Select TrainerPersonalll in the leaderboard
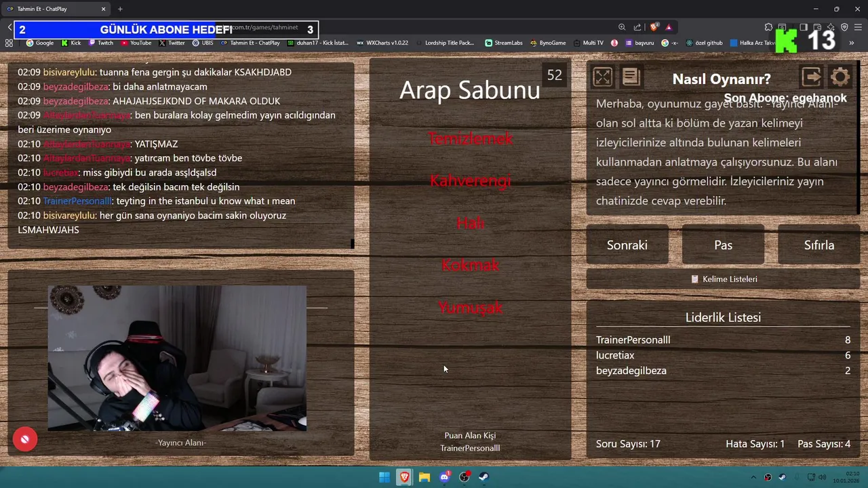Viewport: 868px width, 488px height. pos(633,340)
